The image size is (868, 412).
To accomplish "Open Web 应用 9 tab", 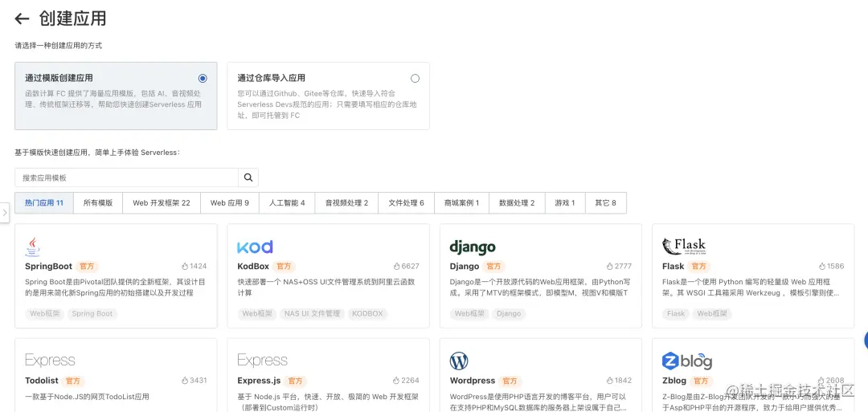I will tap(230, 203).
